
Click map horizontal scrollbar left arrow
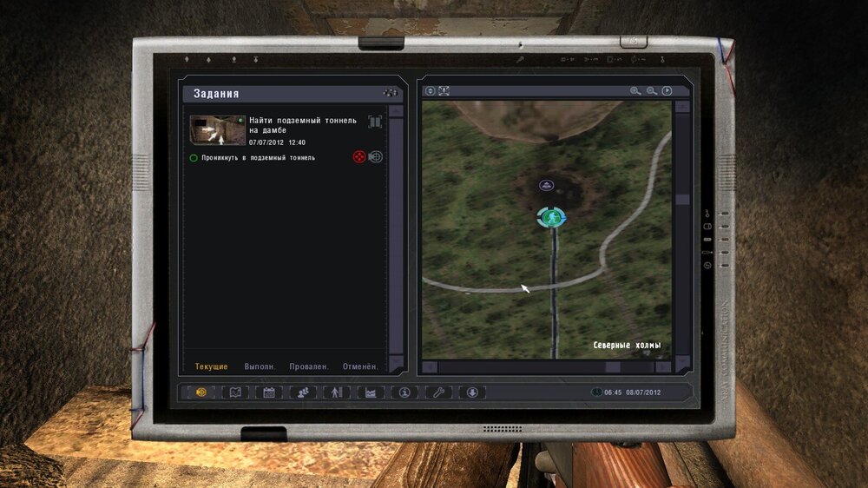coord(431,366)
